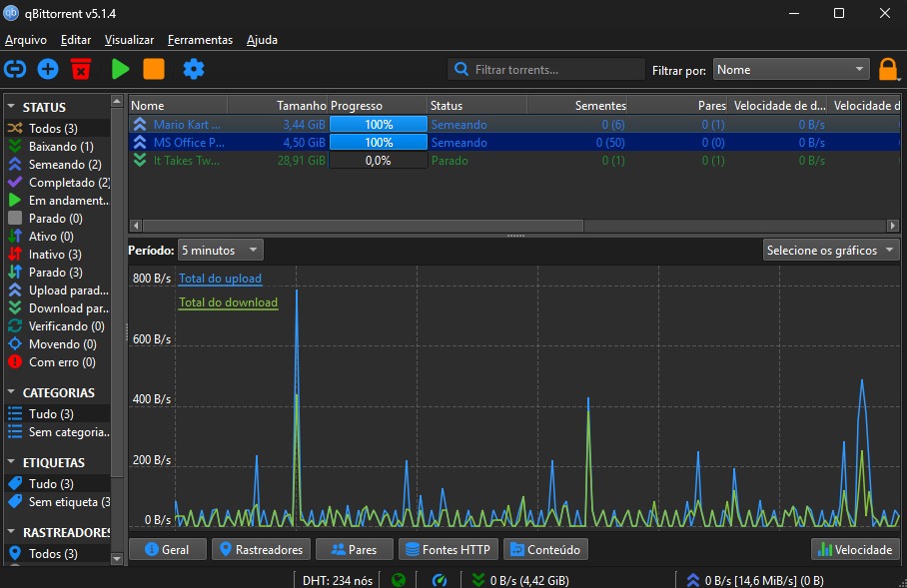The image size is (907, 588).
Task: Open settings with the blue gear icon
Action: (x=193, y=69)
